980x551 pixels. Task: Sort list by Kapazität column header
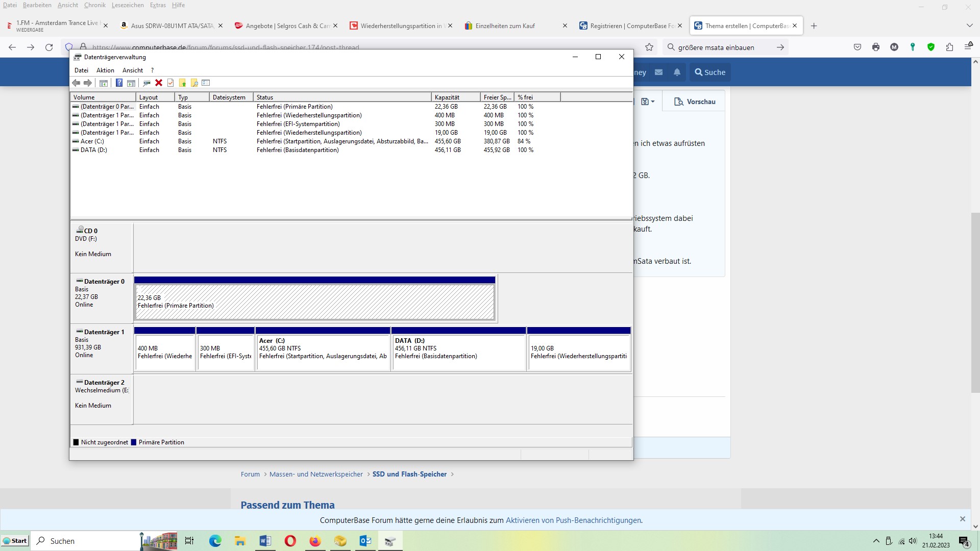click(x=455, y=97)
